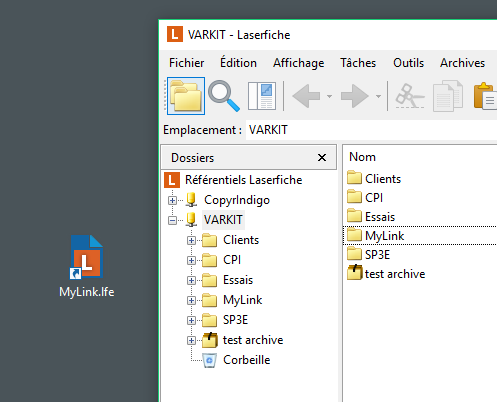Expand the Essais folder in tree

tap(191, 280)
